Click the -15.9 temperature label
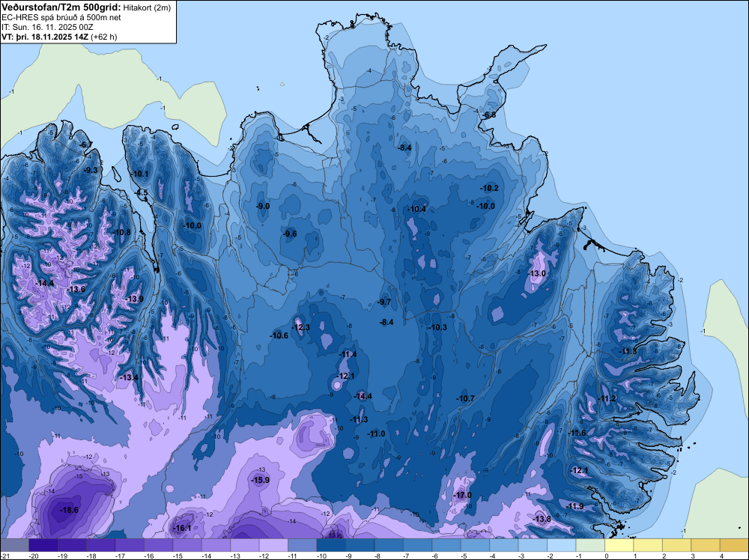749x560 pixels. pyautogui.click(x=261, y=480)
